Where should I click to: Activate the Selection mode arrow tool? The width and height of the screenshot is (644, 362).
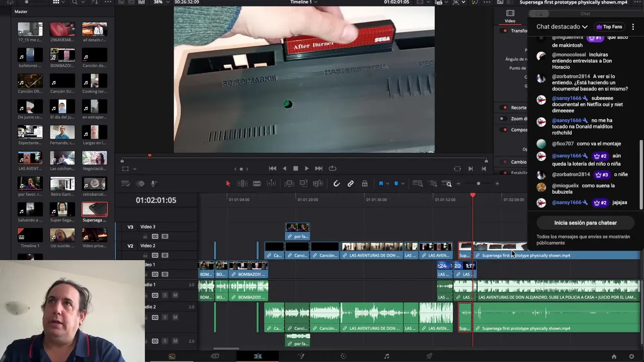click(228, 184)
